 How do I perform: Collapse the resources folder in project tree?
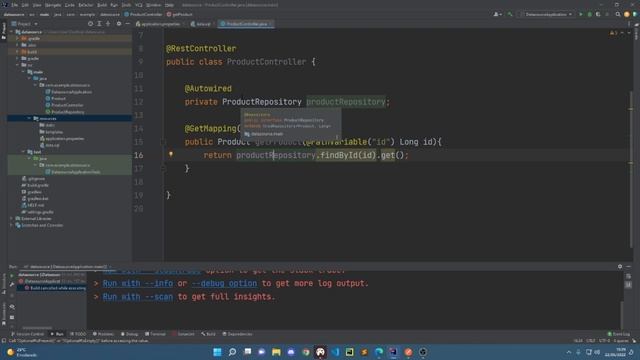coord(29,118)
